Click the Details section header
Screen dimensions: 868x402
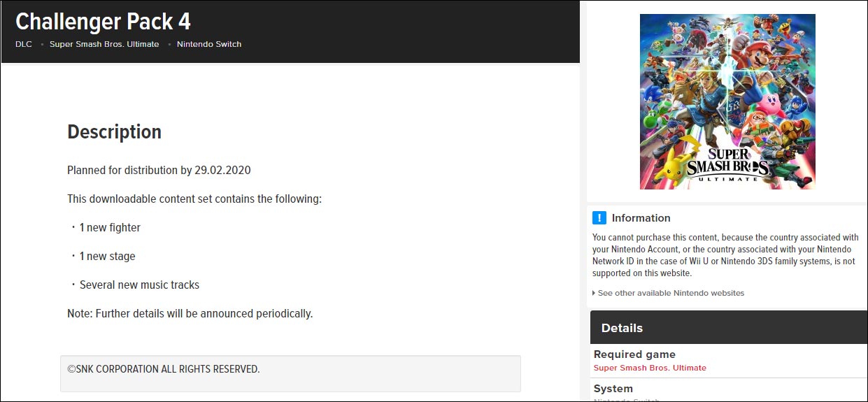pos(622,328)
